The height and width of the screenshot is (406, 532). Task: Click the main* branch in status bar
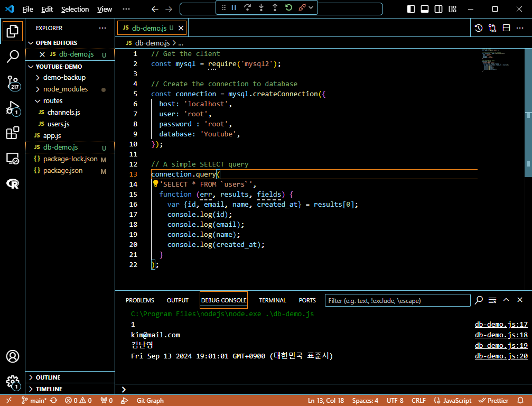point(35,401)
